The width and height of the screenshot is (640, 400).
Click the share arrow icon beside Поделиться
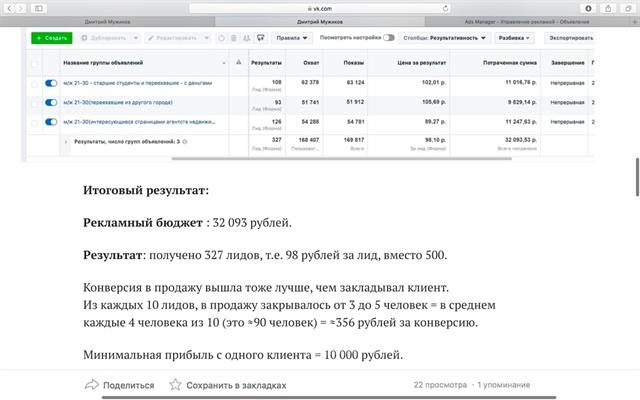coord(91,384)
